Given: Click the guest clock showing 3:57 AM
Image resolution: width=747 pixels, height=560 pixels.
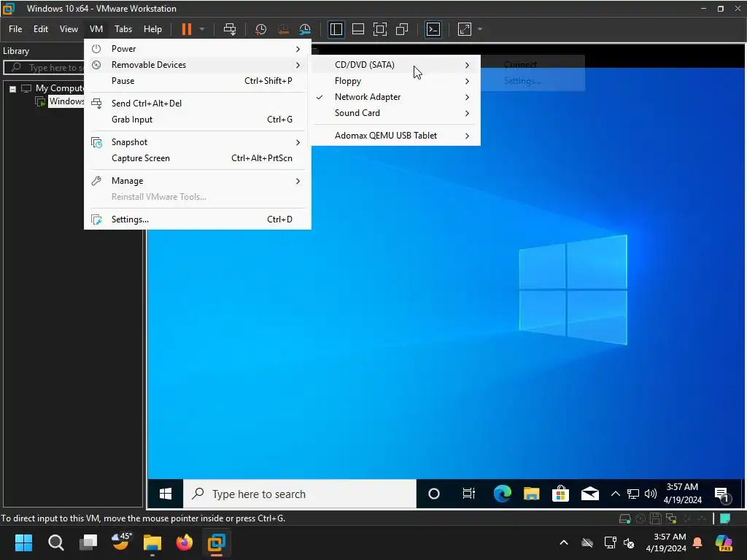Looking at the screenshot, I should (x=682, y=494).
